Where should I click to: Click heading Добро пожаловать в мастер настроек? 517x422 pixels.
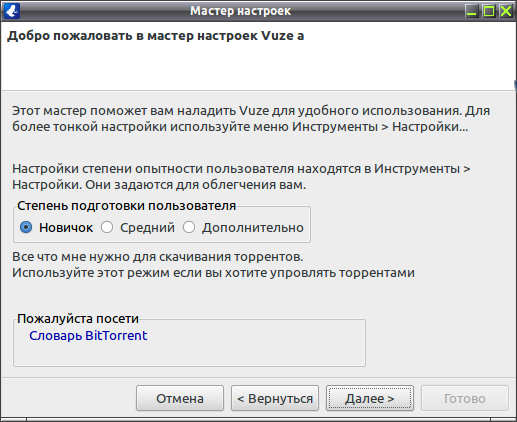[x=156, y=36]
